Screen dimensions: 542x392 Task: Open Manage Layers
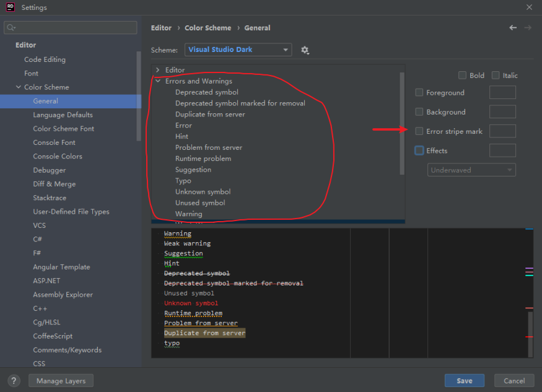tap(61, 381)
